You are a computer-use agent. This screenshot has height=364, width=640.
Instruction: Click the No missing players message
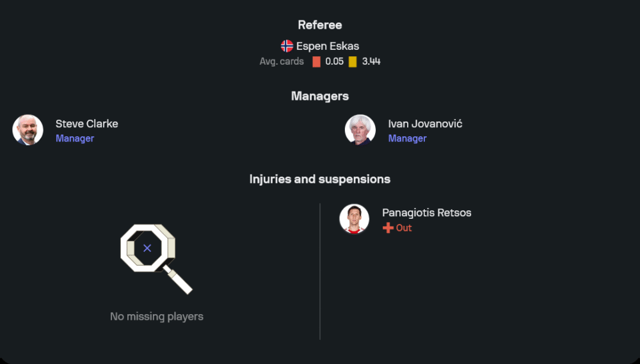(x=157, y=316)
